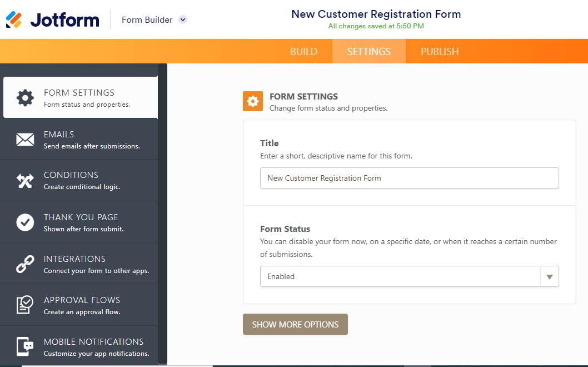Open the Thank You Page section
588x367 pixels.
tap(79, 222)
